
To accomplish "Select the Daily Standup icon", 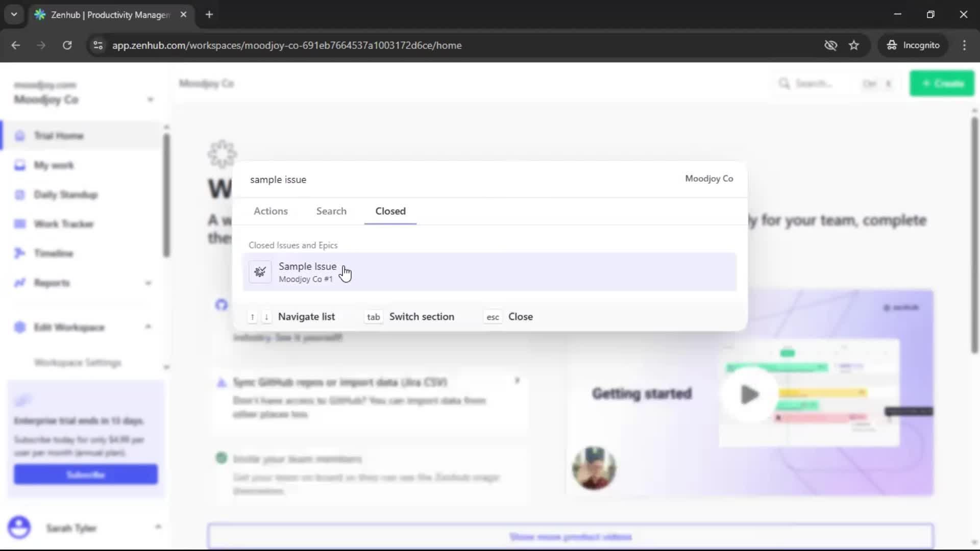I will click(19, 194).
